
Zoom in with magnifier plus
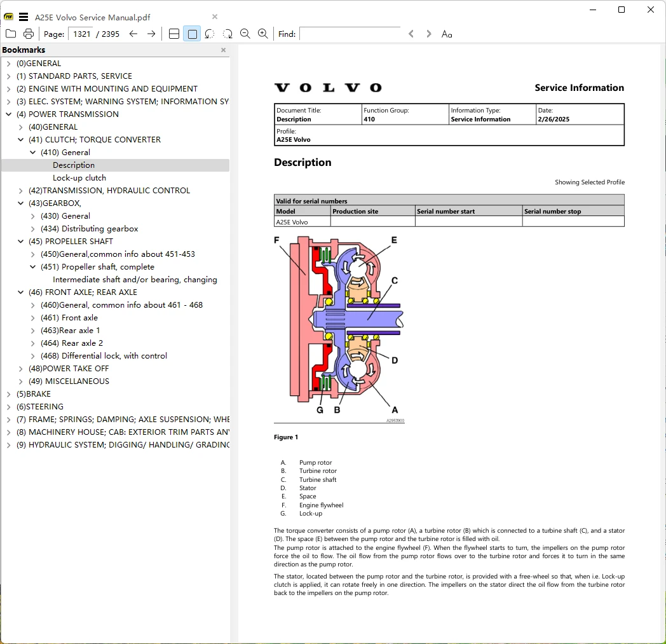pos(263,34)
